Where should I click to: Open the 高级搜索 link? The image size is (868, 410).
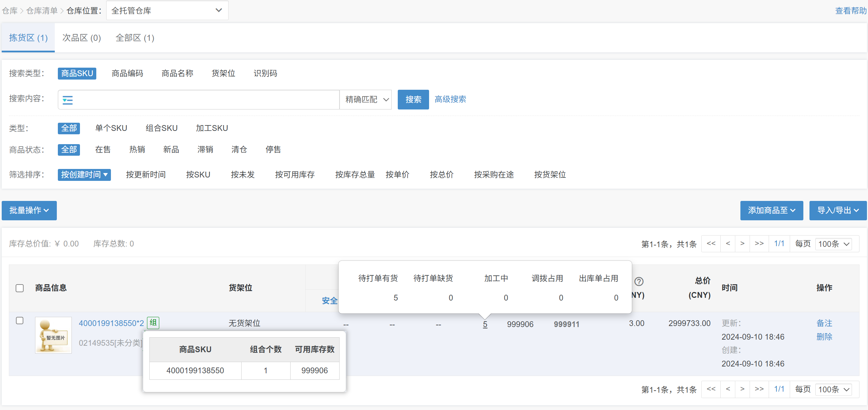pyautogui.click(x=450, y=99)
